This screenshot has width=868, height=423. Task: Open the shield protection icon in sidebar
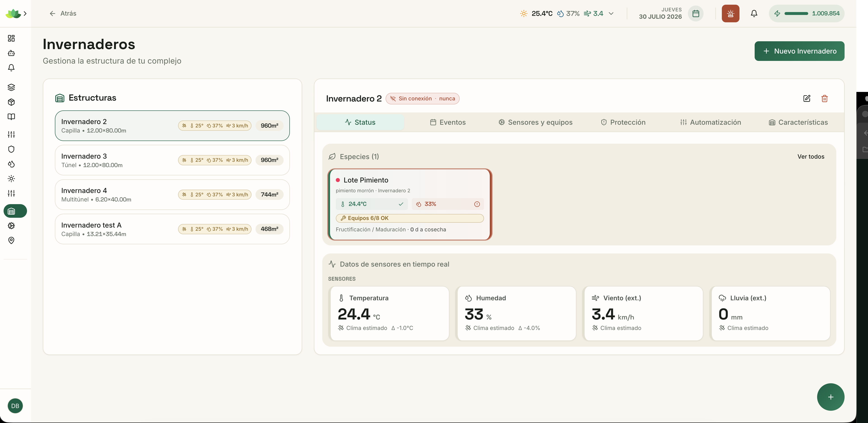(11, 149)
